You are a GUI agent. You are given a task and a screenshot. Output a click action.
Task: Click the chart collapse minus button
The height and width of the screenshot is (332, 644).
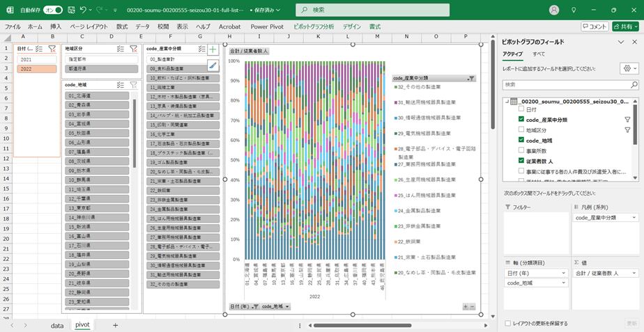click(473, 306)
